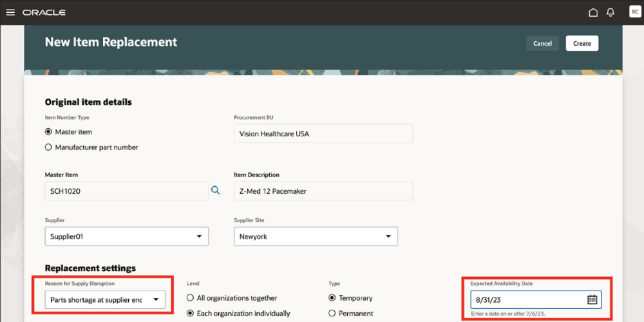Click the Procurement BU field
644x322 pixels.
click(x=323, y=133)
